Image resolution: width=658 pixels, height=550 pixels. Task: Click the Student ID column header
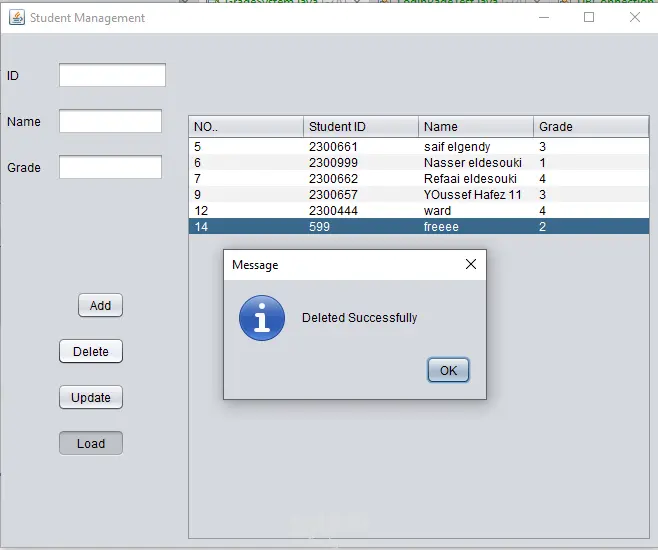click(361, 127)
